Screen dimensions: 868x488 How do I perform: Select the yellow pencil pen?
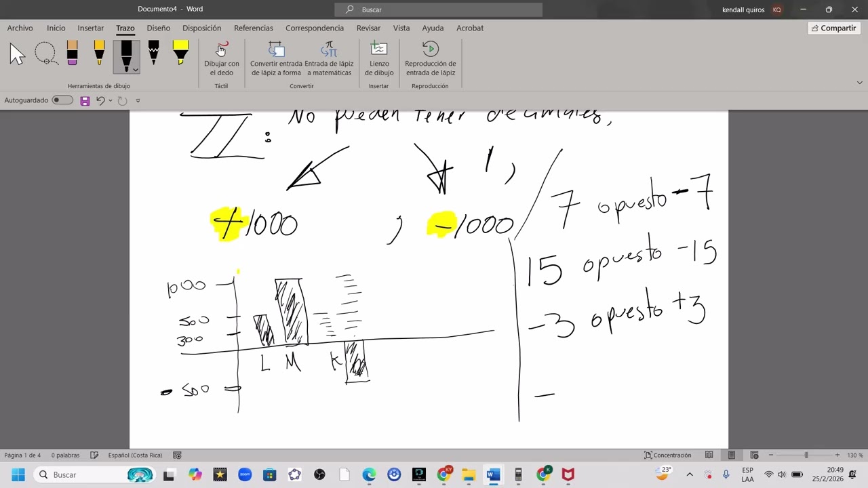tap(99, 54)
